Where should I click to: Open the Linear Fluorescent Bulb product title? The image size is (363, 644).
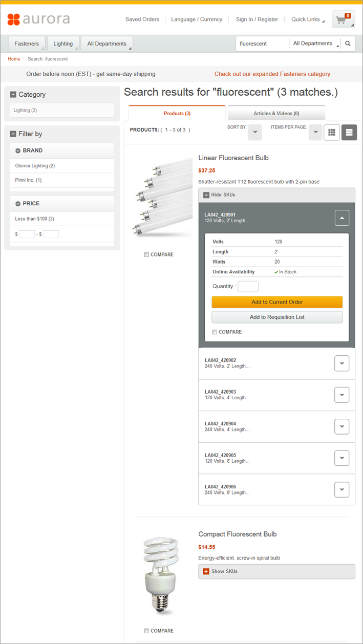click(233, 158)
